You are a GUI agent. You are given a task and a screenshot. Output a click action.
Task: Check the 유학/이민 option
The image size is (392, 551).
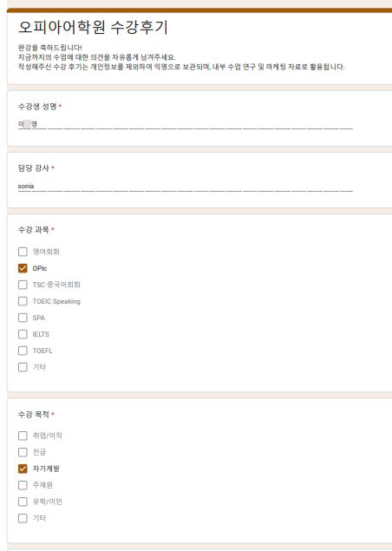23,502
